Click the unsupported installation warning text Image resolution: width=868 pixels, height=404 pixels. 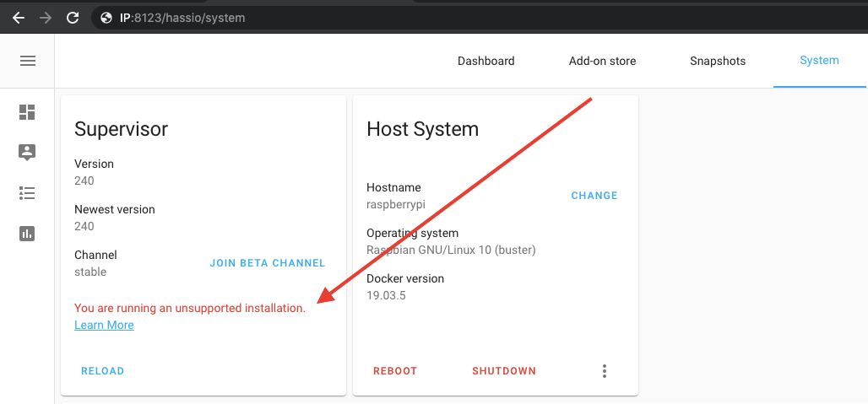coord(190,309)
